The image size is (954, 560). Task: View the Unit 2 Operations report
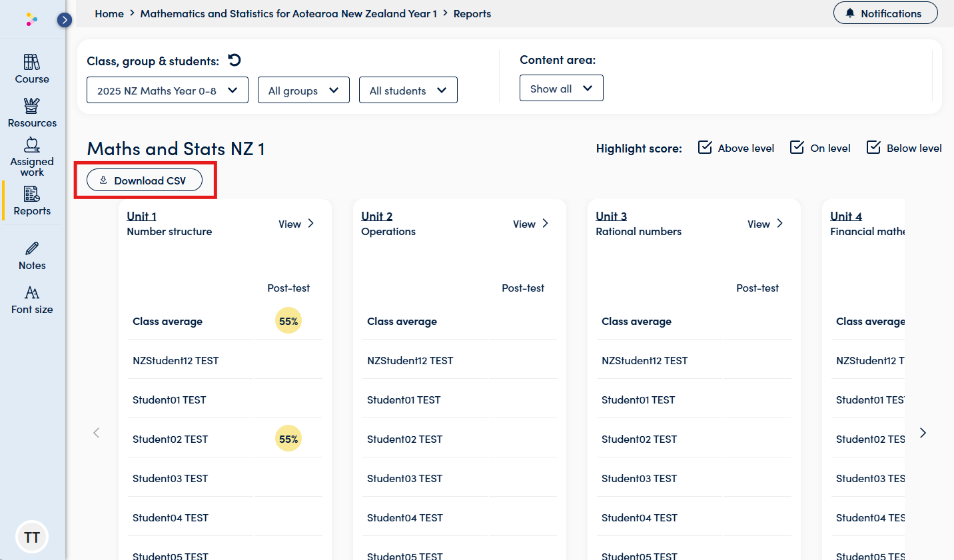pos(531,224)
